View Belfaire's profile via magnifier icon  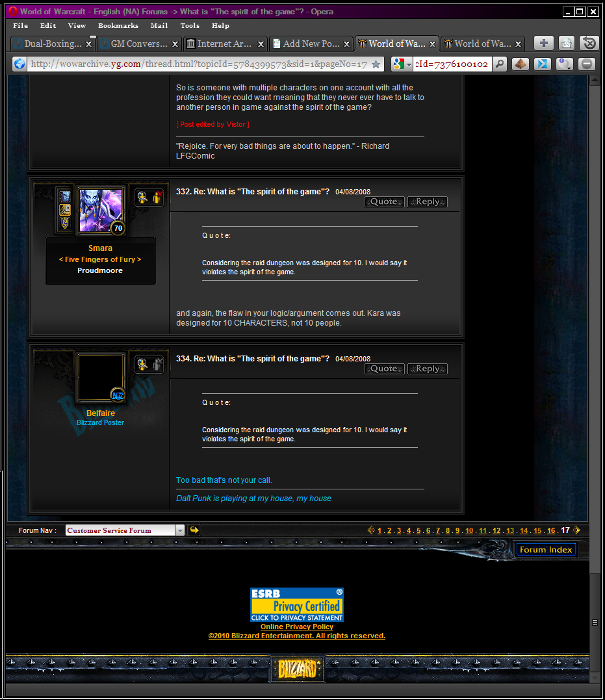coord(142,364)
